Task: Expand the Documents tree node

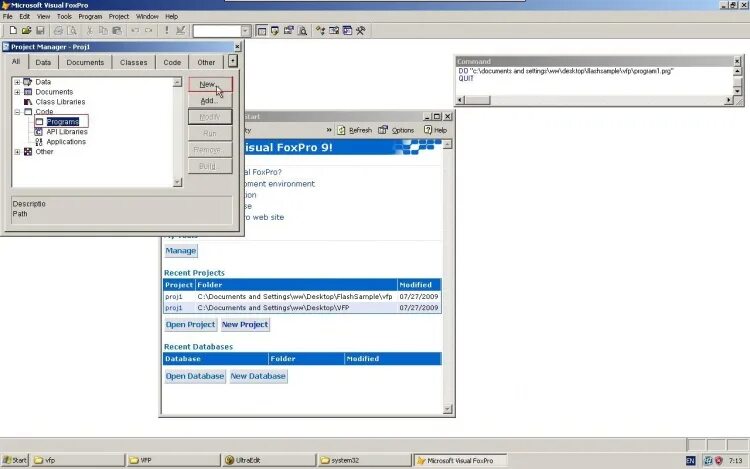Action: click(17, 92)
